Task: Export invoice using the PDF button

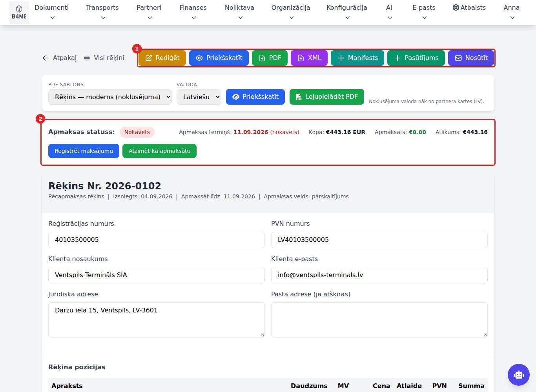Action: tap(270, 58)
